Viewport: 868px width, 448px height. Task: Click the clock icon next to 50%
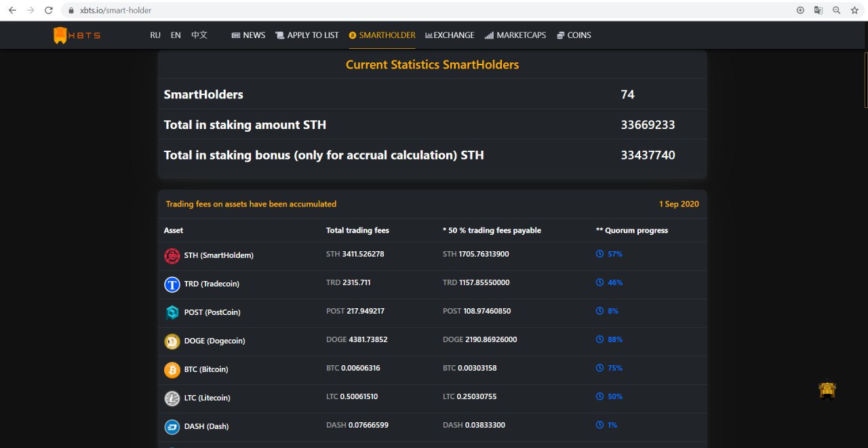click(x=599, y=396)
